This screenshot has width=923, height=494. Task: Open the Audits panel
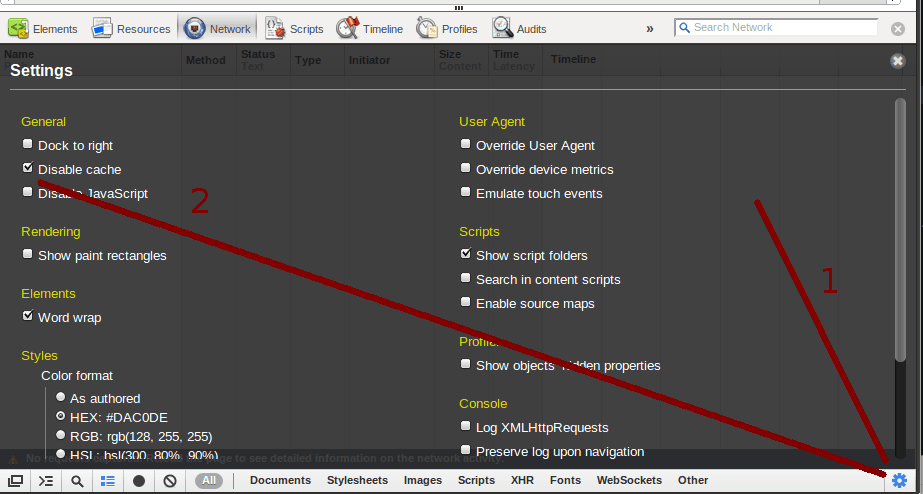(519, 28)
